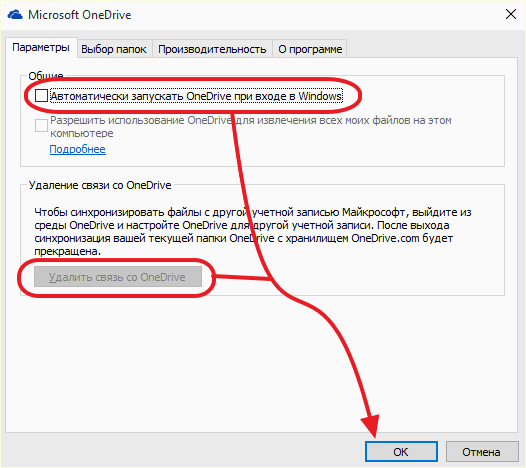Image resolution: width=526 pixels, height=468 pixels.
Task: Open the Выбор папок tab
Action: pos(114,49)
